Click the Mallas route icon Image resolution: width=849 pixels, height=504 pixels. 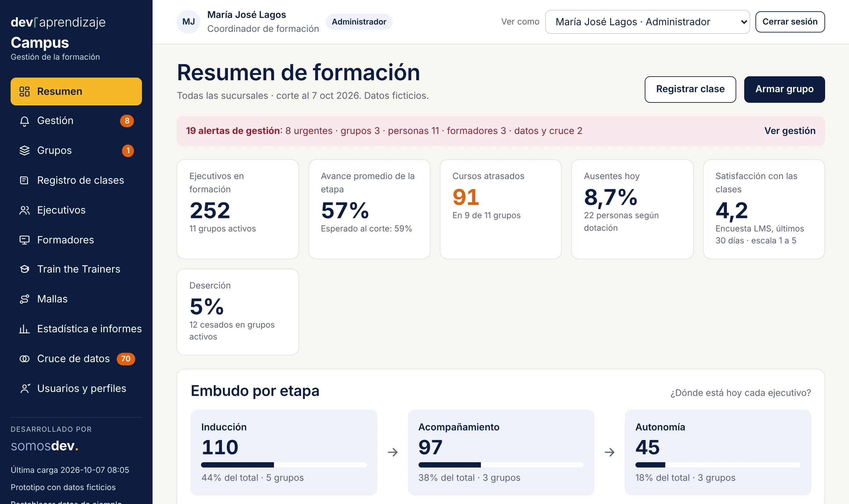[25, 299]
